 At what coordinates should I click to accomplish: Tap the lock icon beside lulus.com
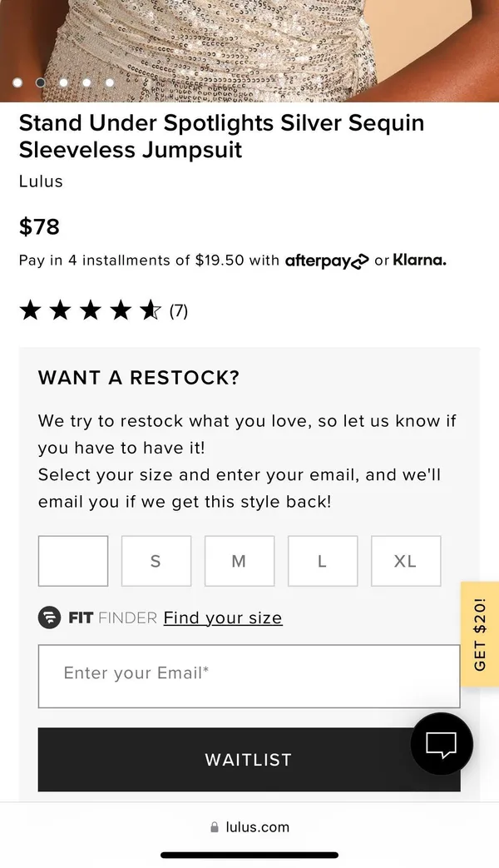coord(215,827)
